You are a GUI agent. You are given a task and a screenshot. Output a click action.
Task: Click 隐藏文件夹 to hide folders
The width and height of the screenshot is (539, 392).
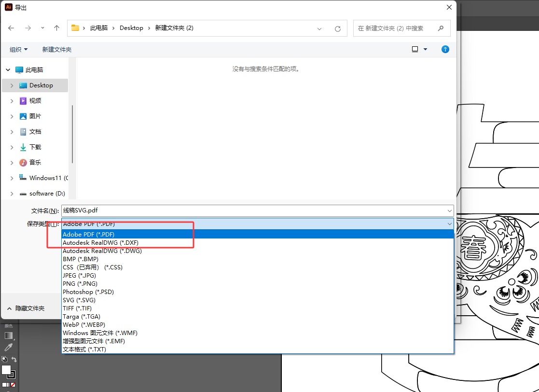click(24, 308)
